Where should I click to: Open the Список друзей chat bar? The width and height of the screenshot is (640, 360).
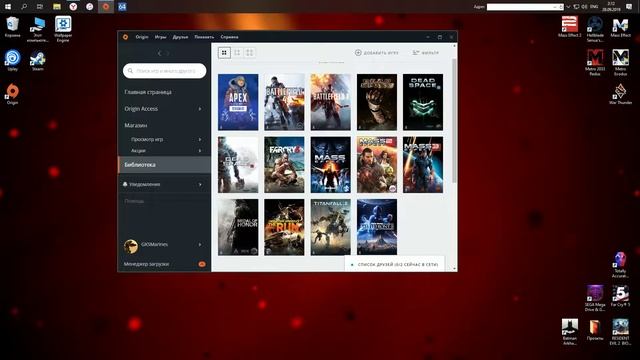click(395, 264)
